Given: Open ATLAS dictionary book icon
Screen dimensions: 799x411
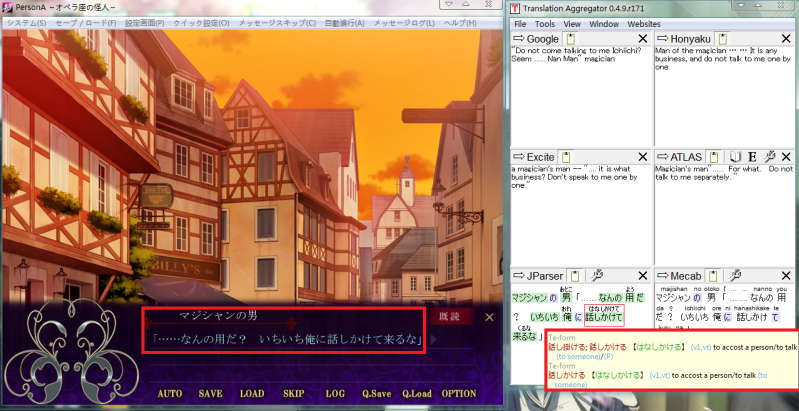Looking at the screenshot, I should (x=735, y=157).
